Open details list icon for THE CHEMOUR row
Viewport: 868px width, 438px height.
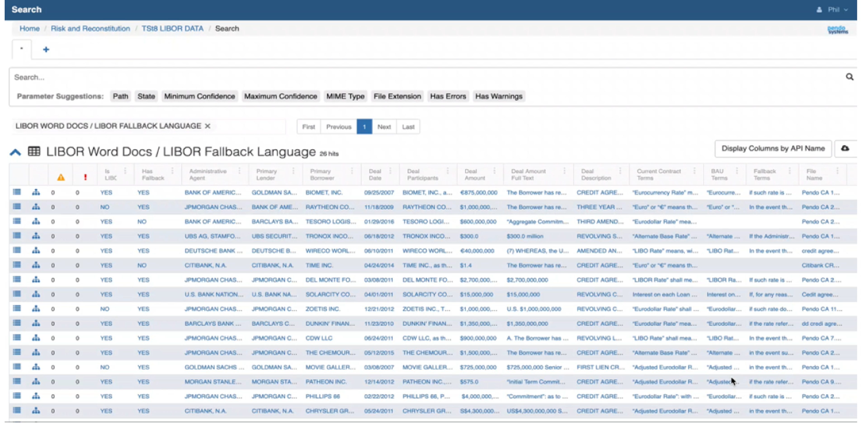tap(17, 352)
